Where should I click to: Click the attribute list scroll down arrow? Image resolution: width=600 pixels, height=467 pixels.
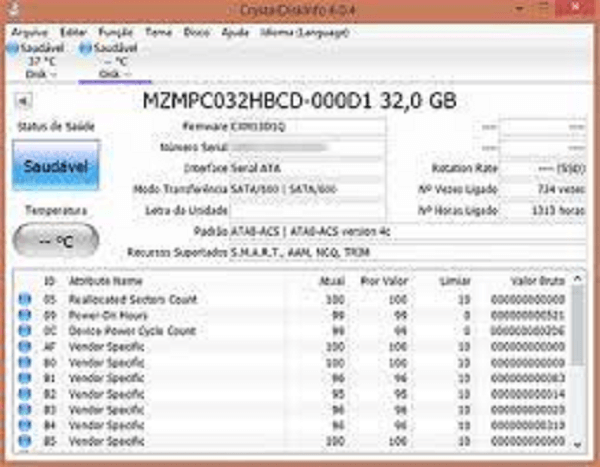click(x=578, y=444)
